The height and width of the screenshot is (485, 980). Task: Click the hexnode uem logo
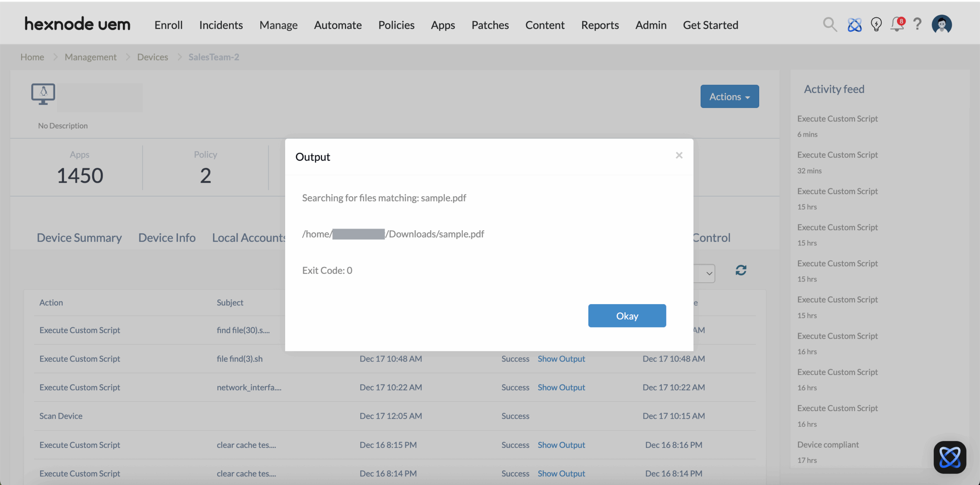coord(77,24)
